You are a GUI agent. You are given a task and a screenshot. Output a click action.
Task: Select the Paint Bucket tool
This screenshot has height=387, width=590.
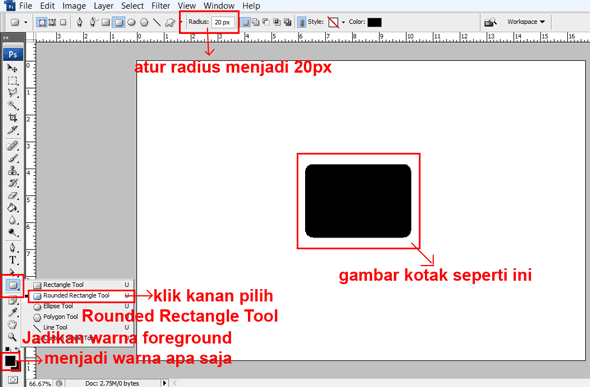(12, 208)
